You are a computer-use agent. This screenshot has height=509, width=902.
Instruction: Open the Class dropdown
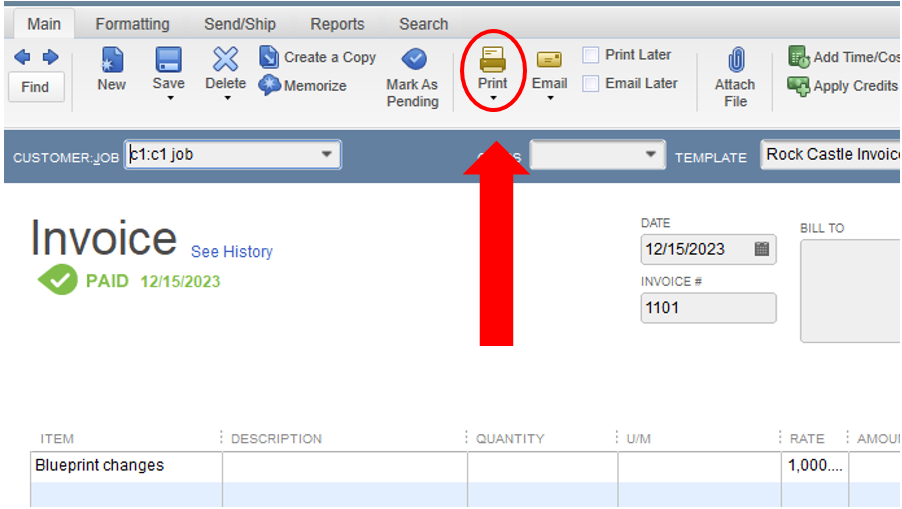tap(650, 154)
